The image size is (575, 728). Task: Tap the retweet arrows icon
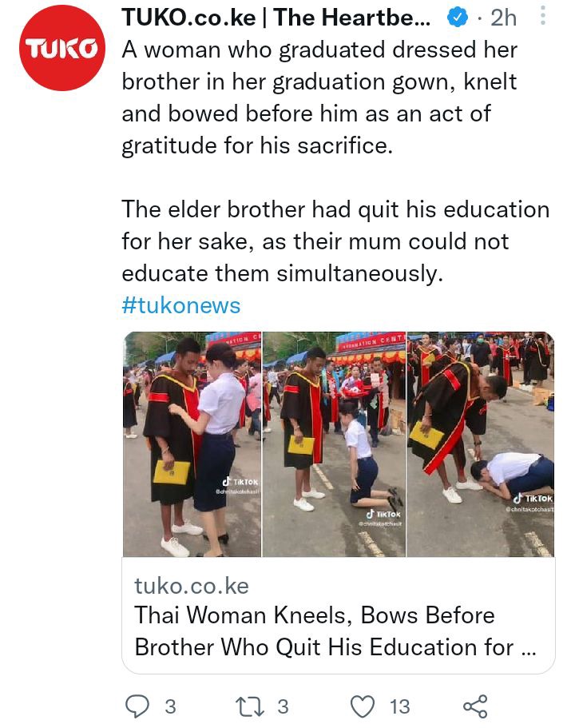pyautogui.click(x=250, y=706)
